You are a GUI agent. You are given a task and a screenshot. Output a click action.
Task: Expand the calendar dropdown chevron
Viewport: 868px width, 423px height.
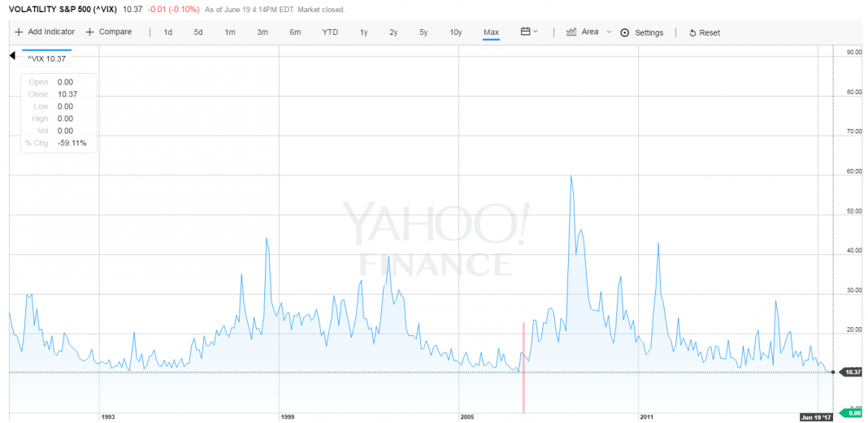tap(536, 32)
